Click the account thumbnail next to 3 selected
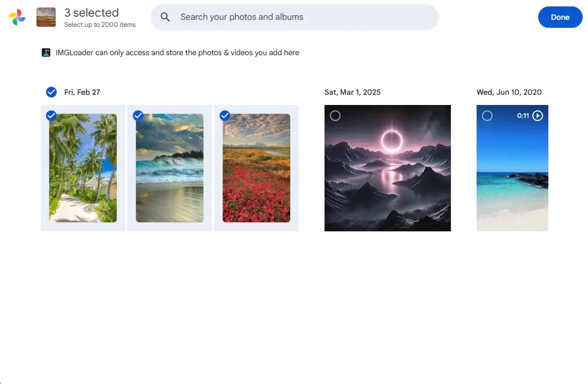Image resolution: width=588 pixels, height=384 pixels. tap(46, 17)
